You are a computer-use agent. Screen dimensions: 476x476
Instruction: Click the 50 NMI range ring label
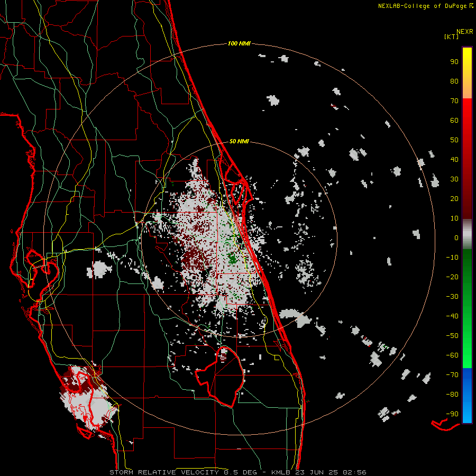(239, 141)
